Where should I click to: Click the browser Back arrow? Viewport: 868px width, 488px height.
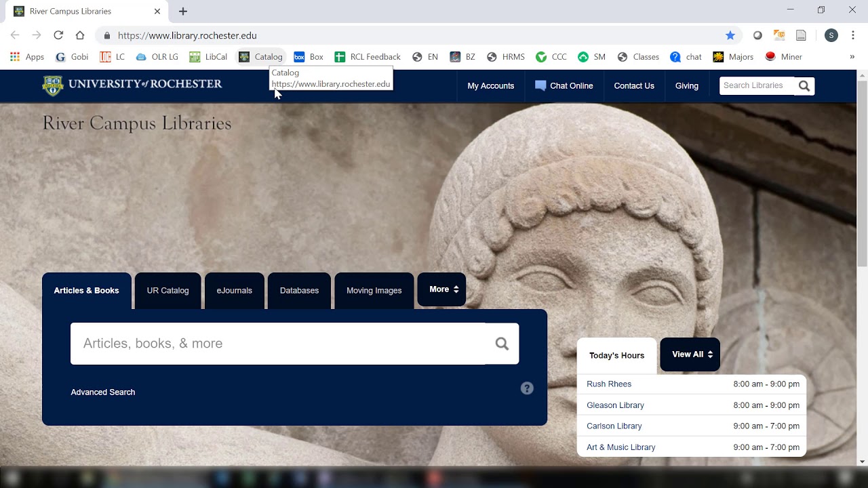[15, 35]
